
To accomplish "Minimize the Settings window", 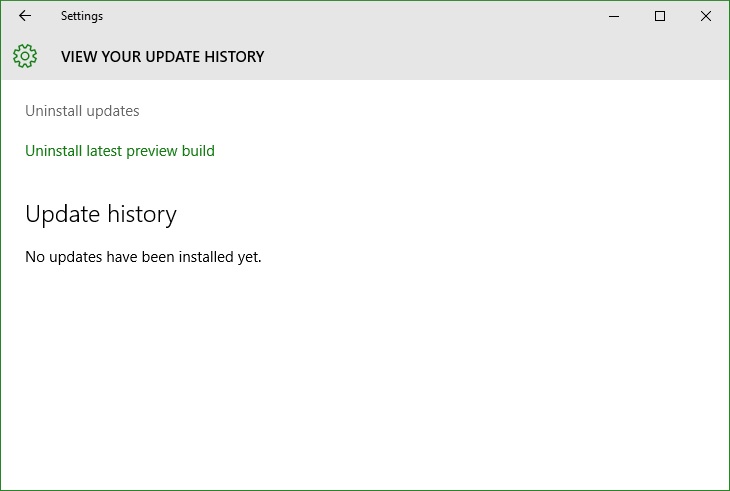I will pos(614,16).
